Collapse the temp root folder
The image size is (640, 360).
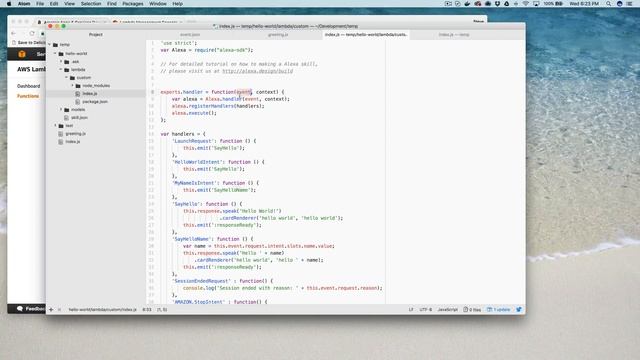(50, 44)
